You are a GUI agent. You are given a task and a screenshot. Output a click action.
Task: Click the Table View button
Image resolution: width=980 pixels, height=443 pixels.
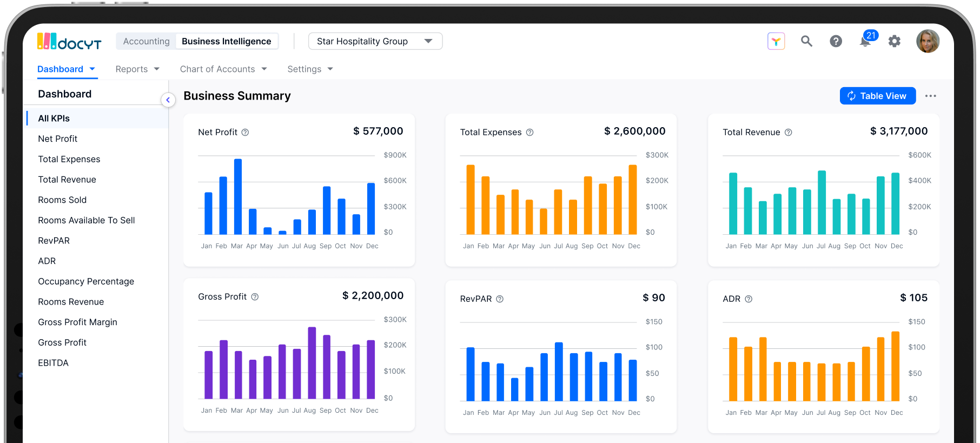(877, 96)
